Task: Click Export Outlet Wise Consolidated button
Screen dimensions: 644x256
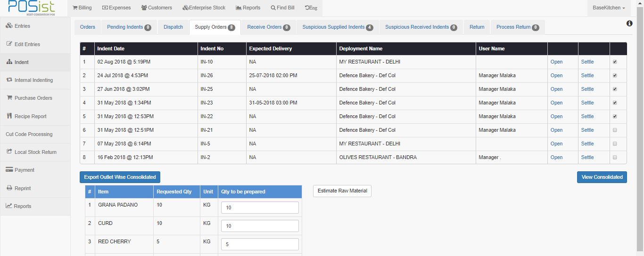Action: tap(120, 177)
